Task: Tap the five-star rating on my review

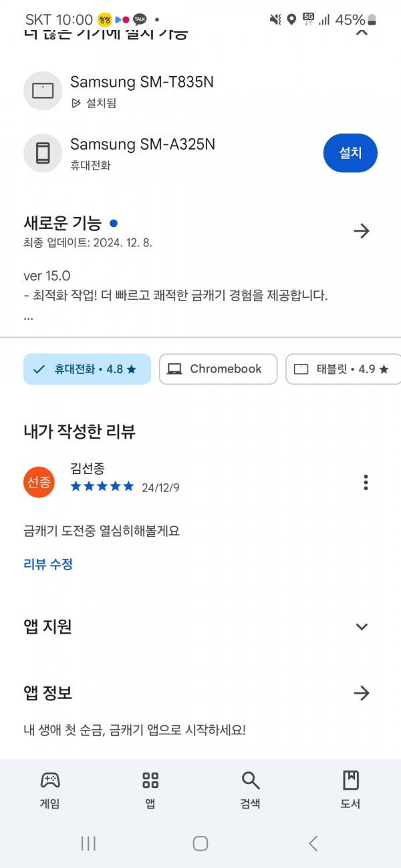Action: [x=102, y=487]
